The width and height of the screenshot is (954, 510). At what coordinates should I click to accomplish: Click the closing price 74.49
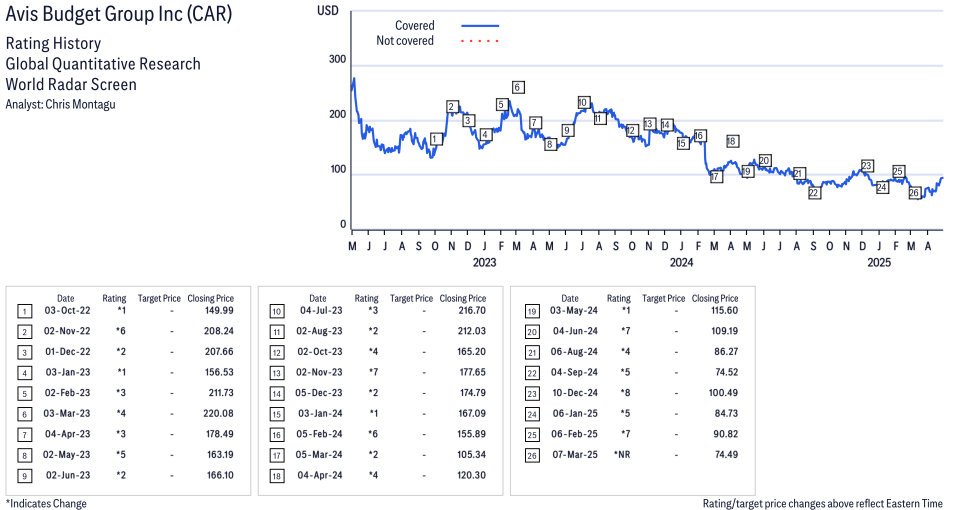[726, 455]
